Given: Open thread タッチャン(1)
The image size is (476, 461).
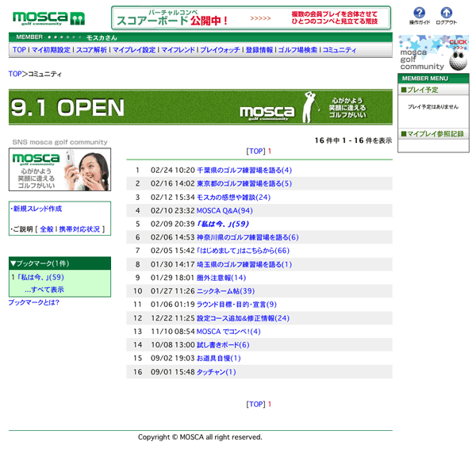Looking at the screenshot, I should coord(216,371).
